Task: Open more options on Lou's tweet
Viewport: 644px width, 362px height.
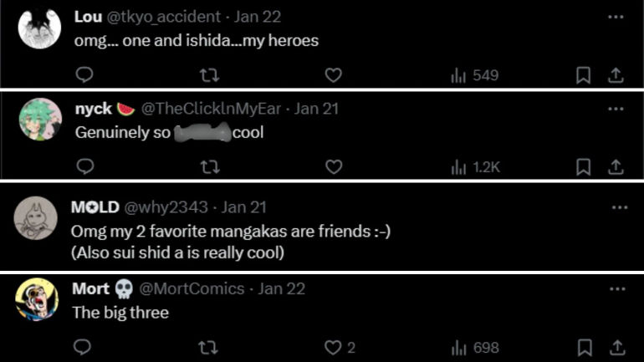Action: click(616, 17)
